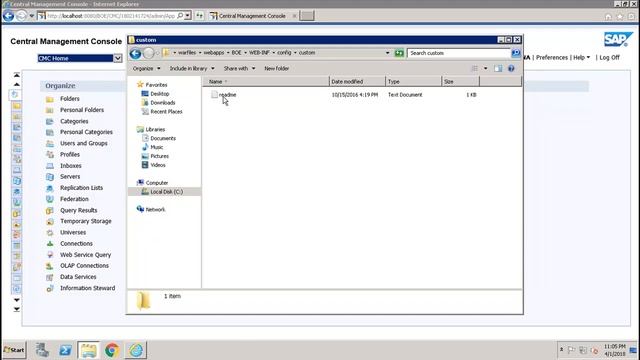The image size is (640, 360).
Task: Open Categories in the CMC Organize list
Action: [x=74, y=121]
